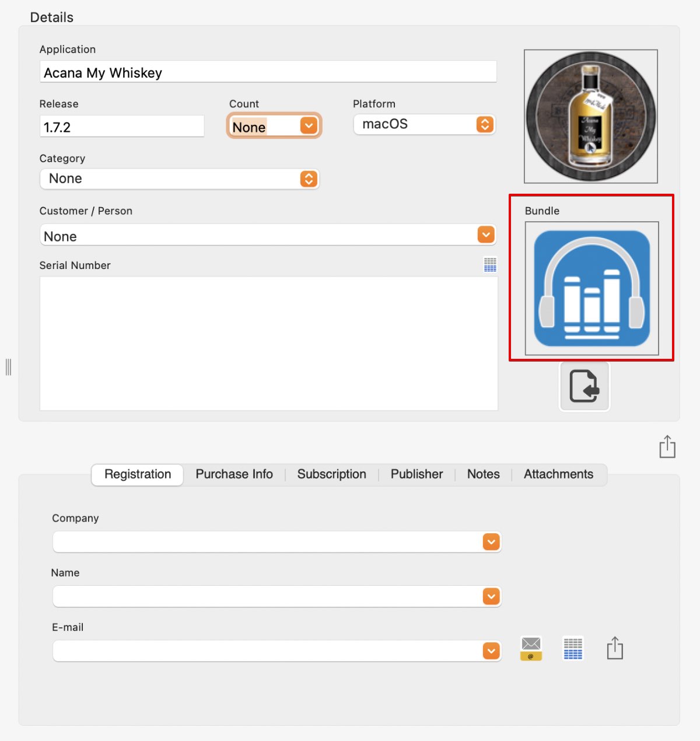Switch to the Publisher tab

pyautogui.click(x=416, y=474)
